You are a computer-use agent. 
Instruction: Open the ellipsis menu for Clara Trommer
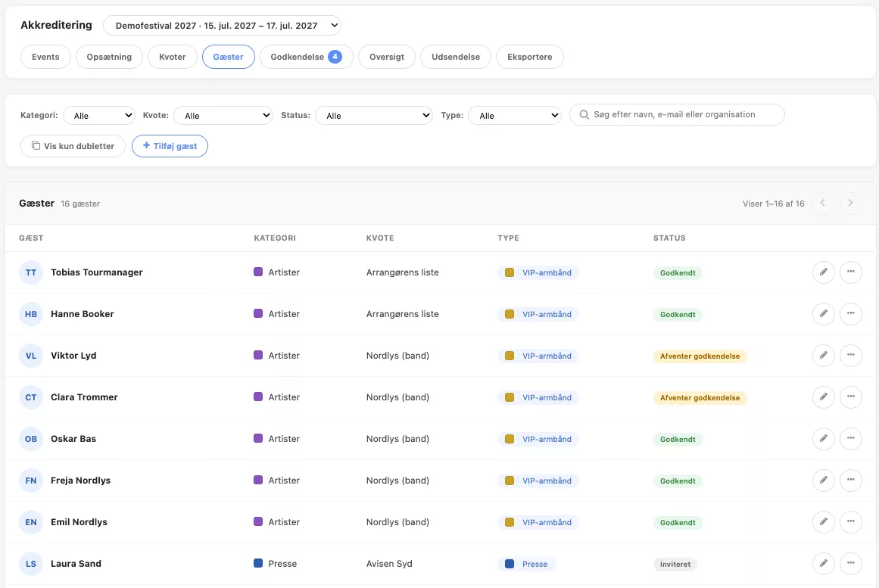coord(851,397)
